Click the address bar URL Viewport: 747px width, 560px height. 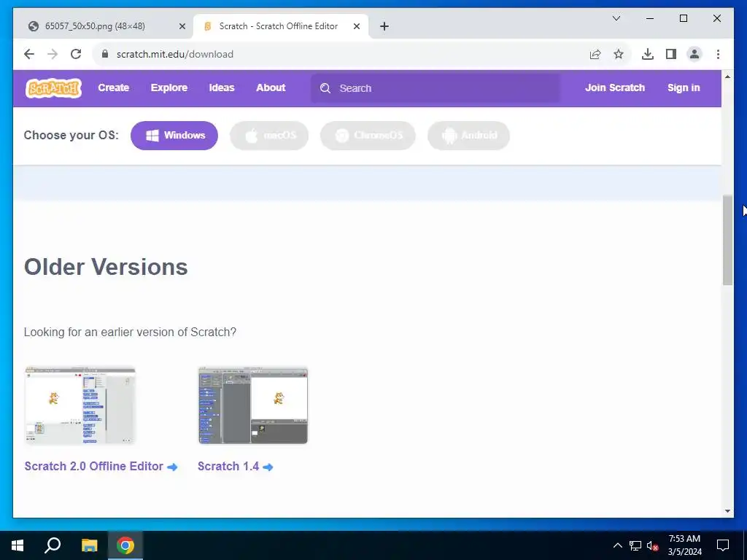[x=175, y=54]
